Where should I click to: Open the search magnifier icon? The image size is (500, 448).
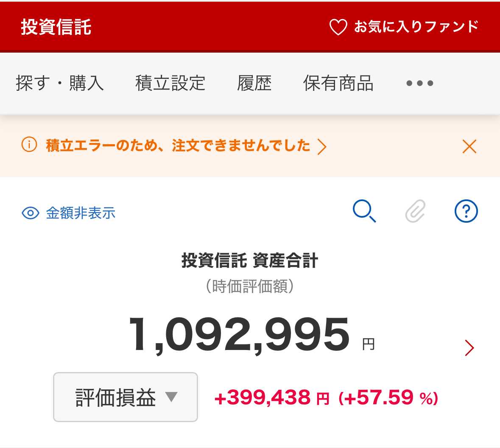[x=364, y=211]
